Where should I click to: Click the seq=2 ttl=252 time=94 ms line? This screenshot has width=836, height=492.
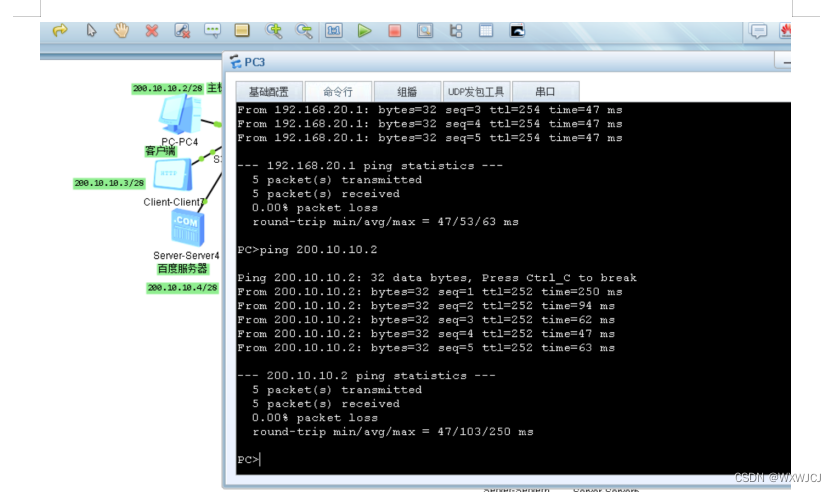[426, 306]
